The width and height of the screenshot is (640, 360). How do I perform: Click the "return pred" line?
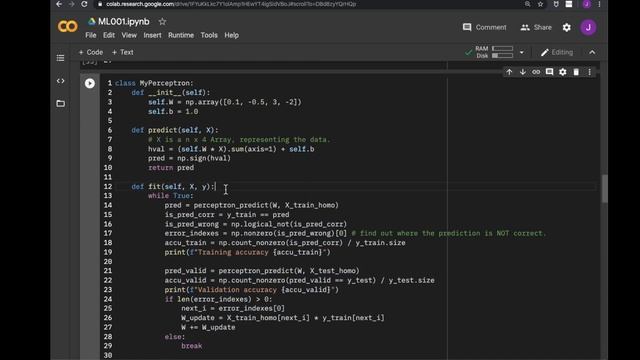pos(171,168)
